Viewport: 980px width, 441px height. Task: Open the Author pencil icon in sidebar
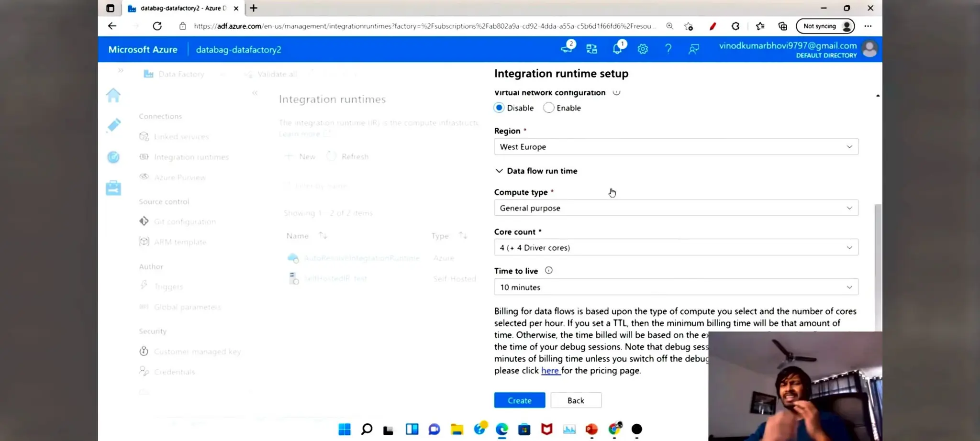click(113, 125)
